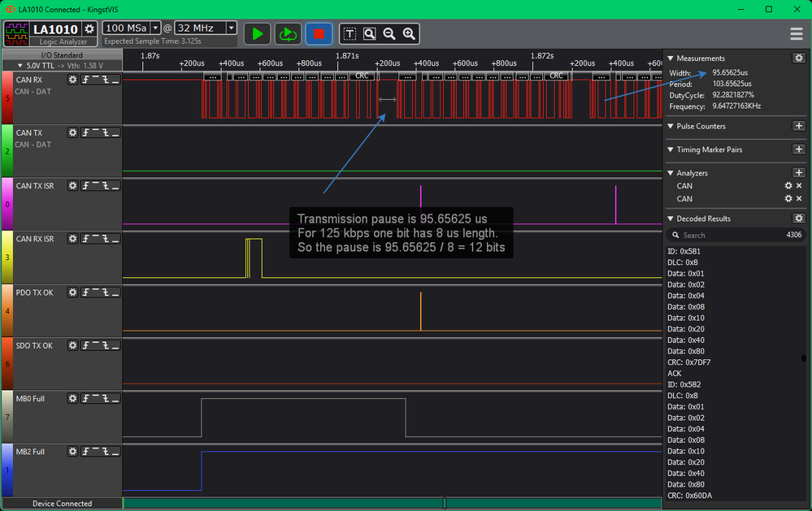
Task: Set falling edge trigger on CAN RX
Action: 106,80
